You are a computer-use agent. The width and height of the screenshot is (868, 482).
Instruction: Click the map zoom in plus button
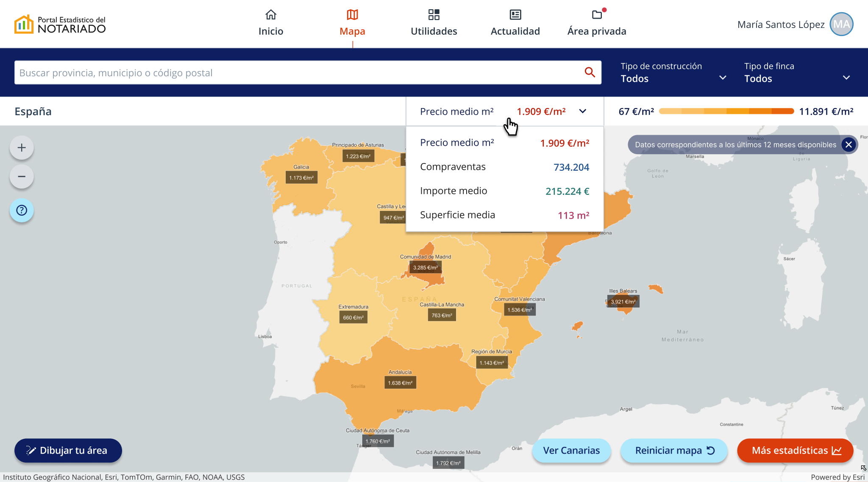coord(22,148)
